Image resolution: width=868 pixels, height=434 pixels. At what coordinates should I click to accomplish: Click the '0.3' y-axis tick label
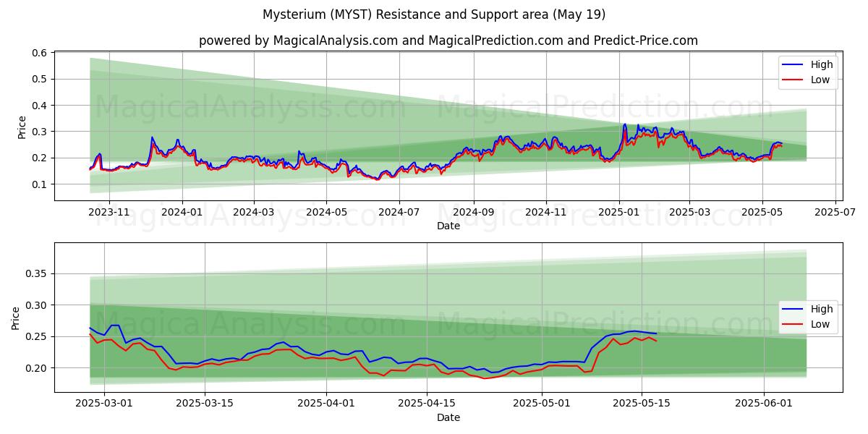[39, 132]
